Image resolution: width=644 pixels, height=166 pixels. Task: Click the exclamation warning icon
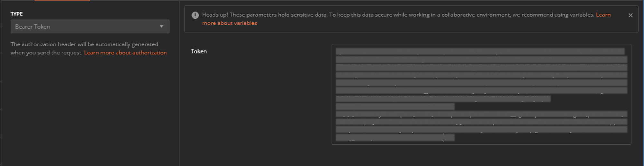click(x=195, y=15)
